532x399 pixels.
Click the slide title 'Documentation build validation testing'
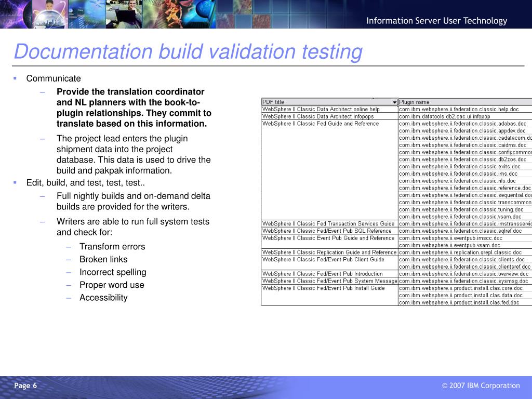[x=188, y=51]
